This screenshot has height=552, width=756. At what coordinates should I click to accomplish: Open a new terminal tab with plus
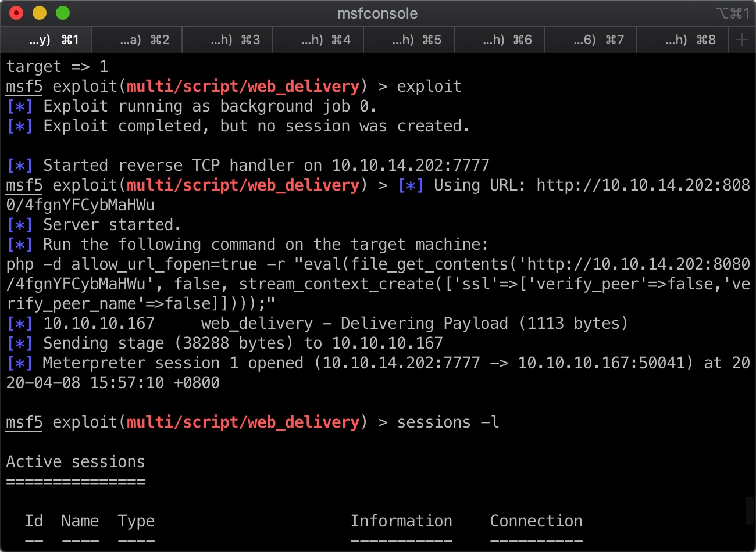point(742,40)
